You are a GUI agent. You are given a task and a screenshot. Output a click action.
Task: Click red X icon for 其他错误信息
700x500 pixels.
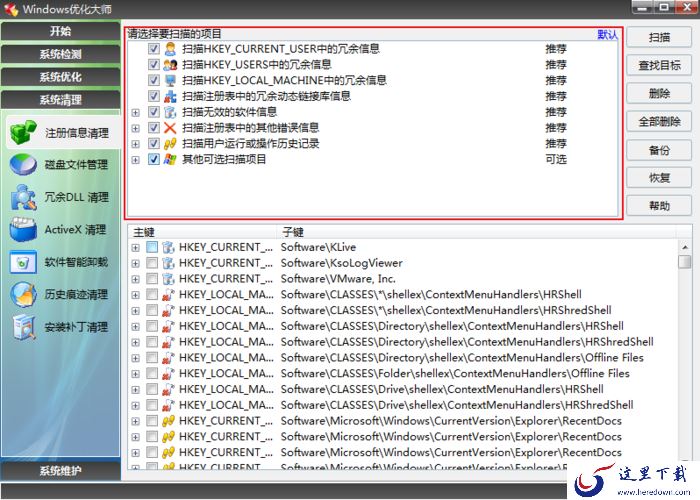[x=170, y=128]
